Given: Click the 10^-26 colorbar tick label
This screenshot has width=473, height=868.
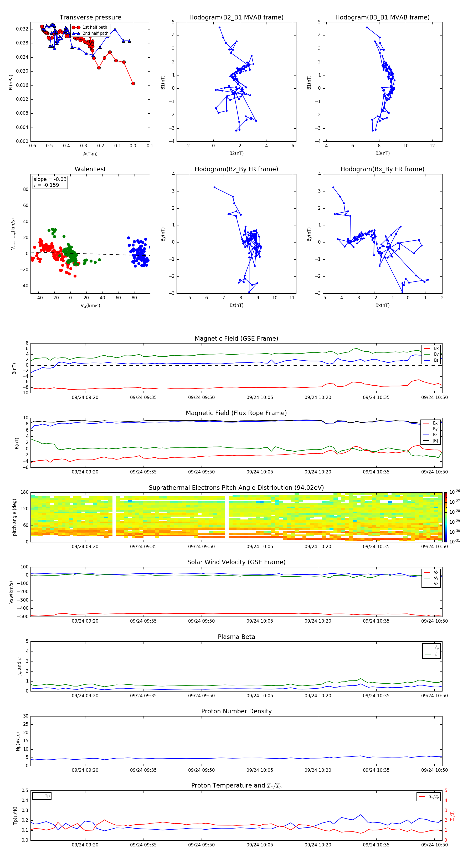Looking at the screenshot, I should pyautogui.click(x=455, y=492).
